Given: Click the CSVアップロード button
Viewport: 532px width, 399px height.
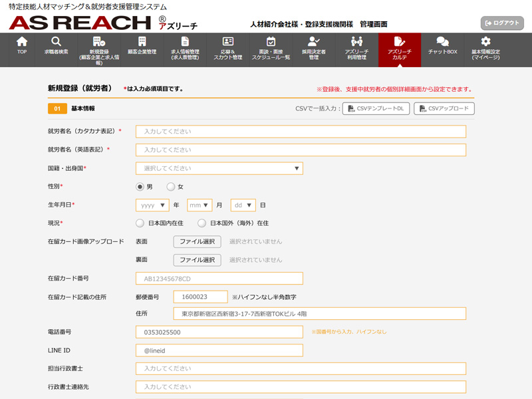Looking at the screenshot, I should tap(444, 108).
